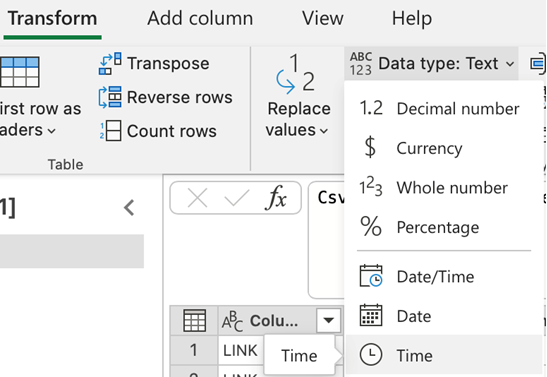Viewport: 547px width, 377px height.
Task: Open the column filter dropdown arrow
Action: tap(329, 320)
